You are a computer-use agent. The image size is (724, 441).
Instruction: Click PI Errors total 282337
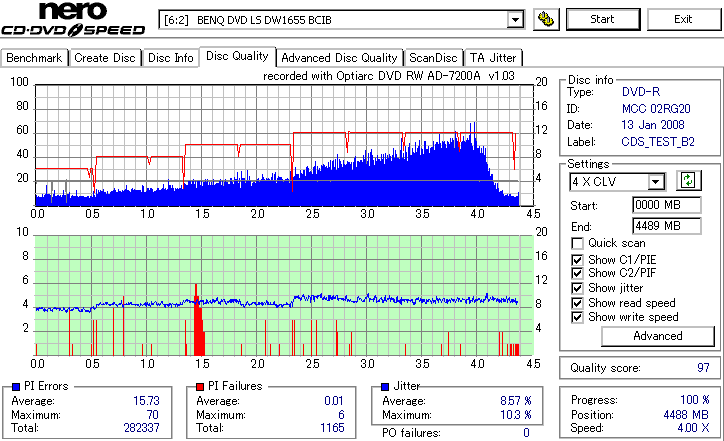[x=141, y=428]
